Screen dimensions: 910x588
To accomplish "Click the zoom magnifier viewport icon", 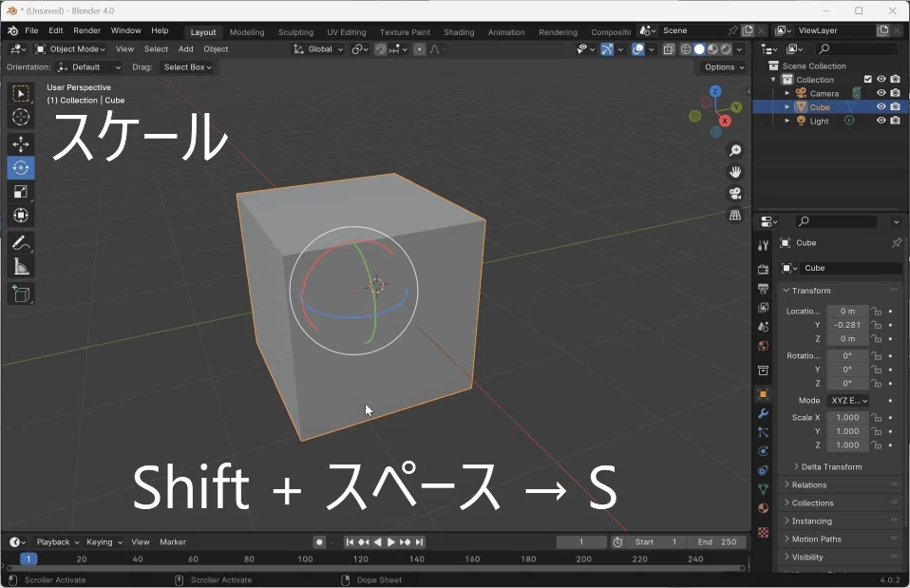I will [x=735, y=151].
